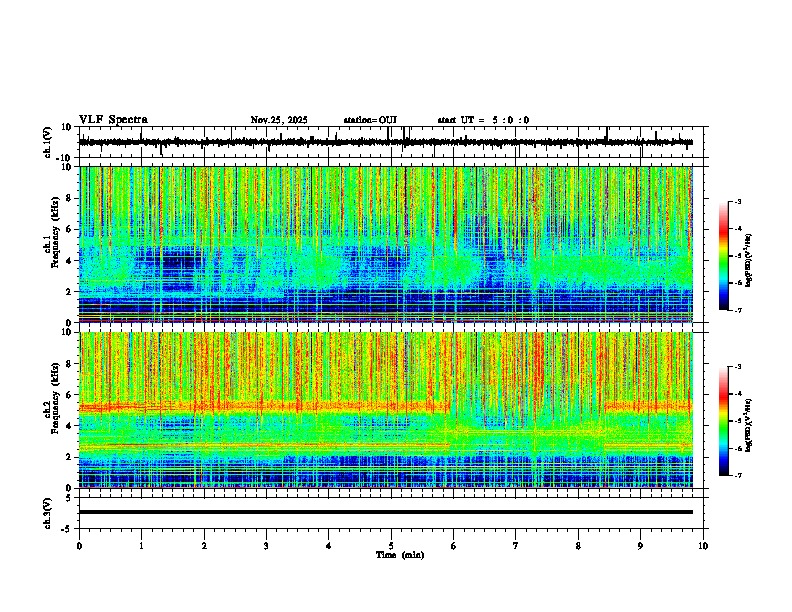This screenshot has height=612, width=792.
Task: Click inside the ch.1 spectrogram panel
Action: [386, 244]
